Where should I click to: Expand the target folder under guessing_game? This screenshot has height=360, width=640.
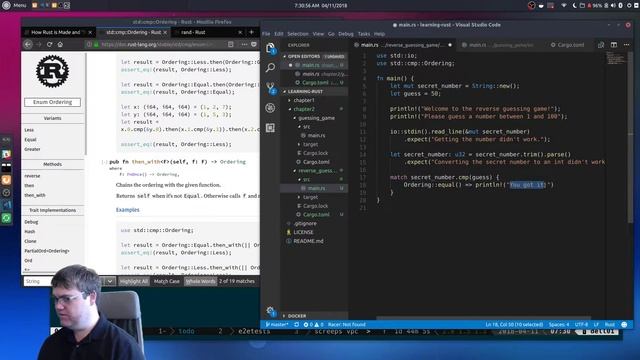click(310, 144)
